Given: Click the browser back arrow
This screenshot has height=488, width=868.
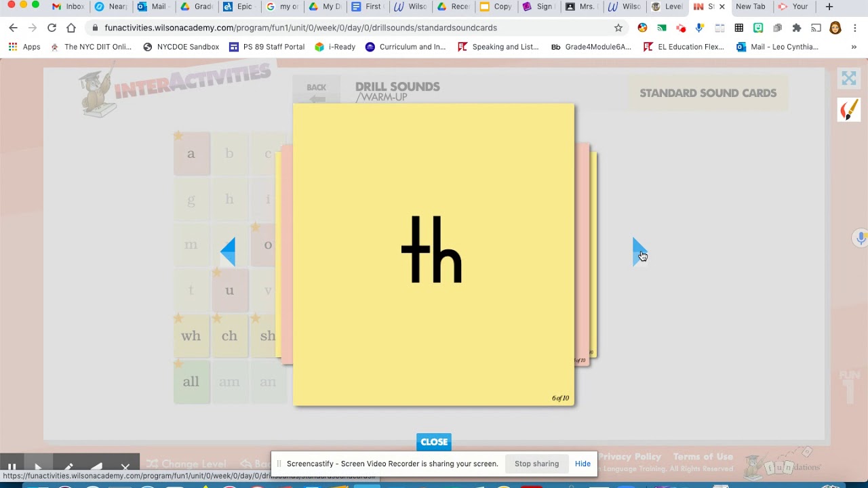Looking at the screenshot, I should click(13, 28).
